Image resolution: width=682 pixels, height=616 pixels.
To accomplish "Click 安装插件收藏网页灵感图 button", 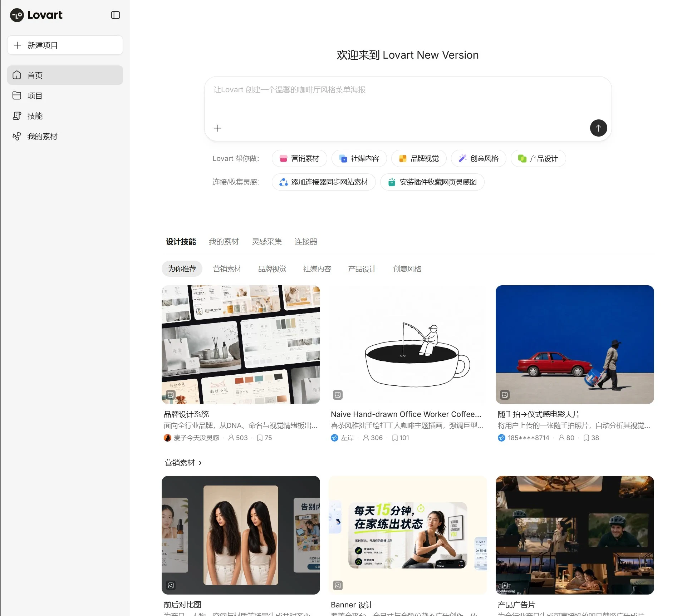I will [x=432, y=182].
